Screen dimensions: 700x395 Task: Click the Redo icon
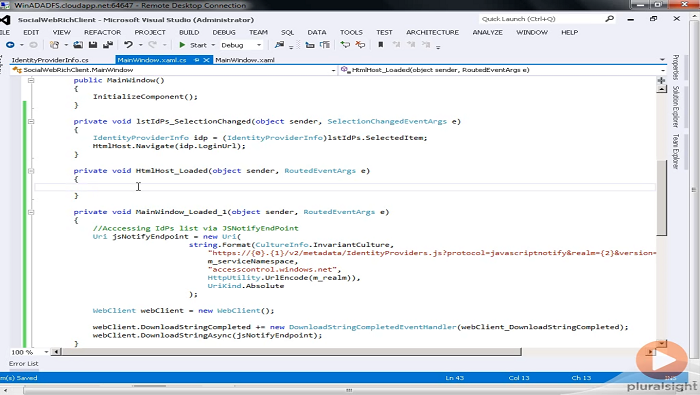[152, 45]
